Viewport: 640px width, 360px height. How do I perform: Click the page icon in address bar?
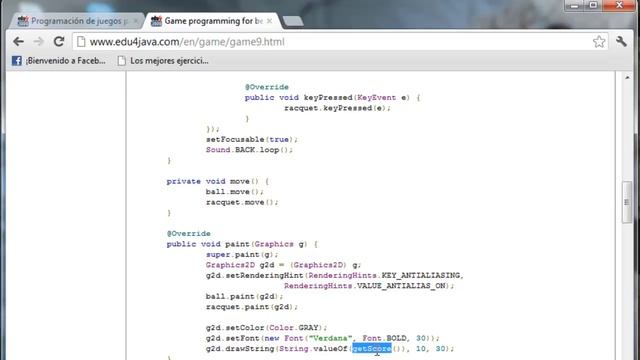pyautogui.click(x=81, y=42)
